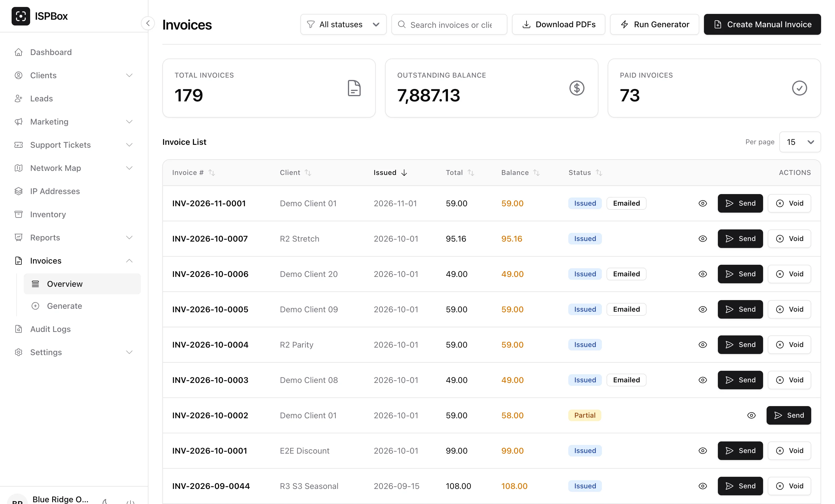Expand the Clients sidebar section

tap(74, 75)
